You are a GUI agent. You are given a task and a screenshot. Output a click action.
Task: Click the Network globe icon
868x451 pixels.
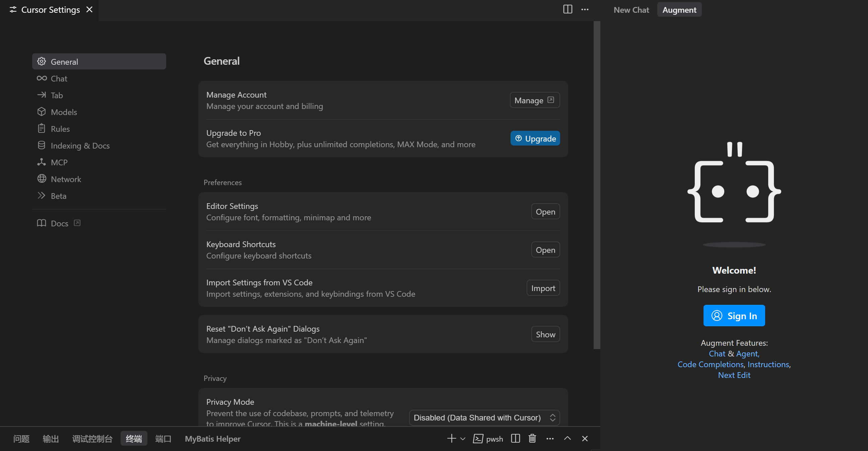coord(42,178)
